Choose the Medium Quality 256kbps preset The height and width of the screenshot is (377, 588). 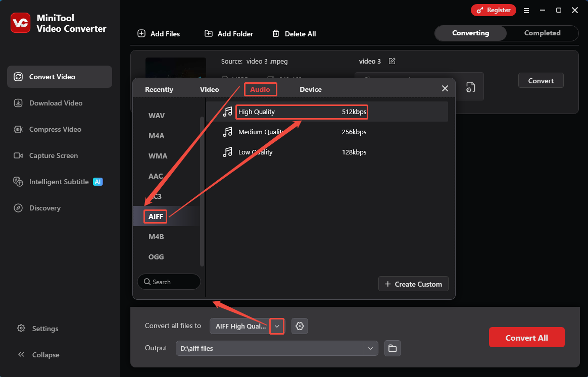click(x=302, y=132)
